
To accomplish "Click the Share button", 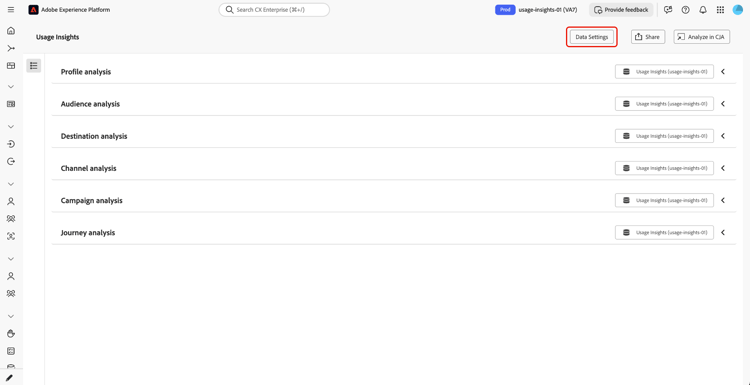I will (648, 37).
